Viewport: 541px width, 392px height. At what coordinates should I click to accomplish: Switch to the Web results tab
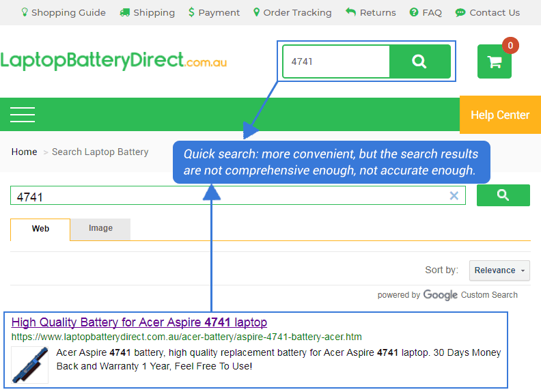[40, 229]
